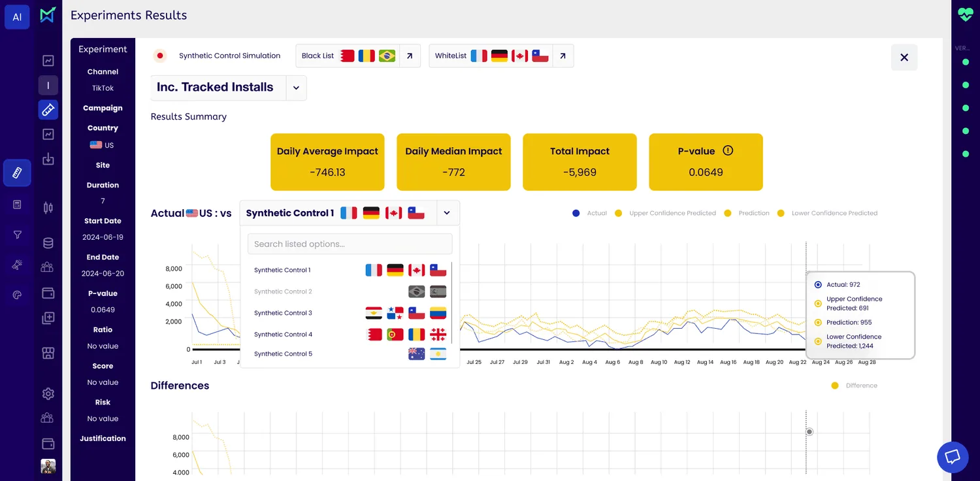The width and height of the screenshot is (980, 481).
Task: Click the 'Search listed options...' field
Action: coord(350,244)
